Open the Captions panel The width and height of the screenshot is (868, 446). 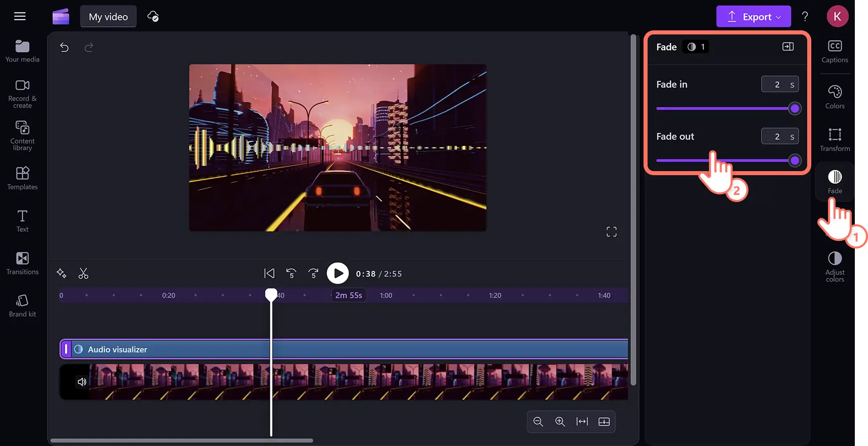point(835,52)
